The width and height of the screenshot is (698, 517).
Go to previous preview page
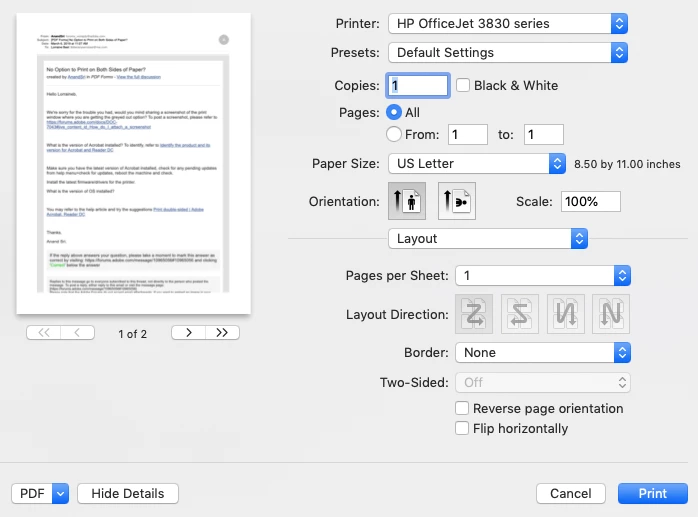77,333
